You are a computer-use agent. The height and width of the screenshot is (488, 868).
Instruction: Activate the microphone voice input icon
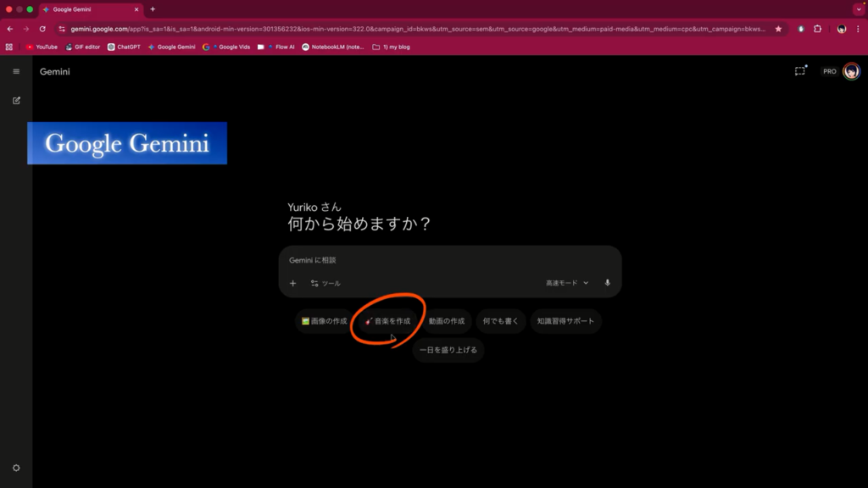point(607,283)
